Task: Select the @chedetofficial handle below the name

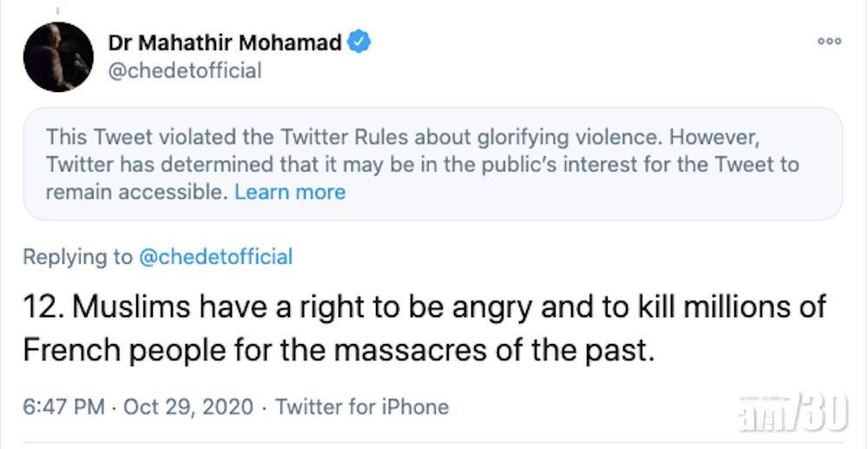Action: 184,70
